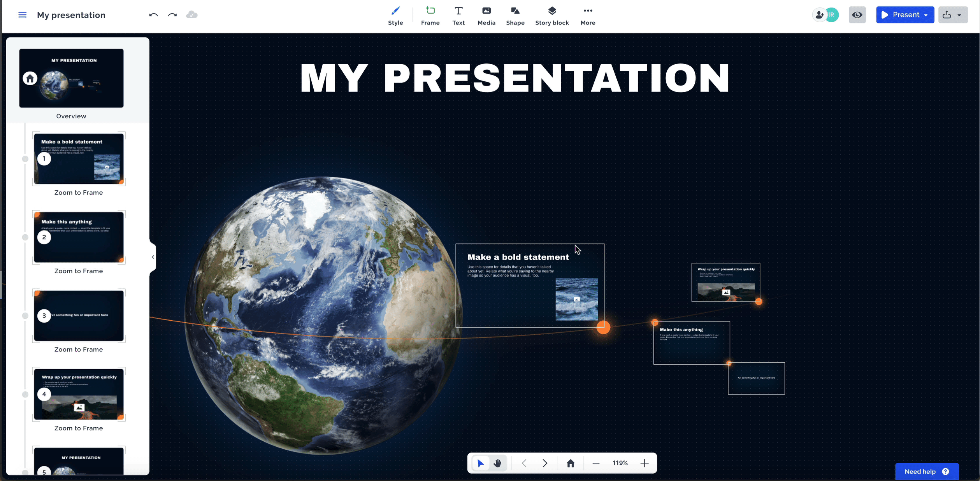The image size is (980, 481).
Task: Select frame 3 thumbnail in sidebar
Action: pyautogui.click(x=79, y=316)
